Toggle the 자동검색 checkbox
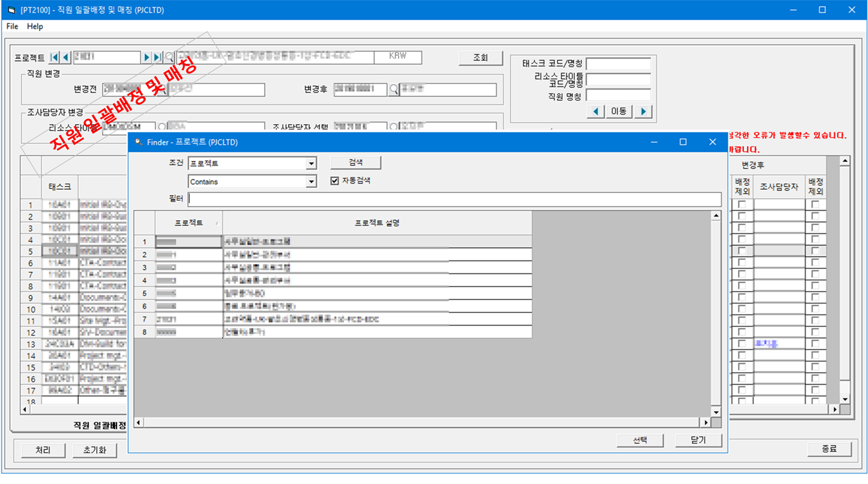Image resolution: width=868 pixels, height=484 pixels. coord(335,181)
